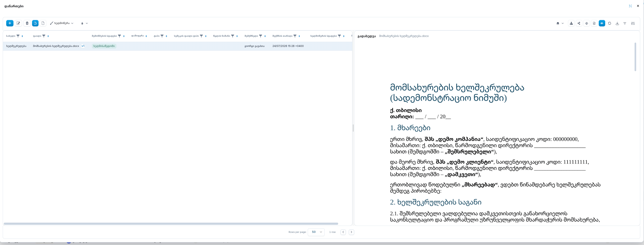This screenshot has height=245, width=644.
Task: Click the filter funnel in სახელი column
Action: [x=18, y=36]
